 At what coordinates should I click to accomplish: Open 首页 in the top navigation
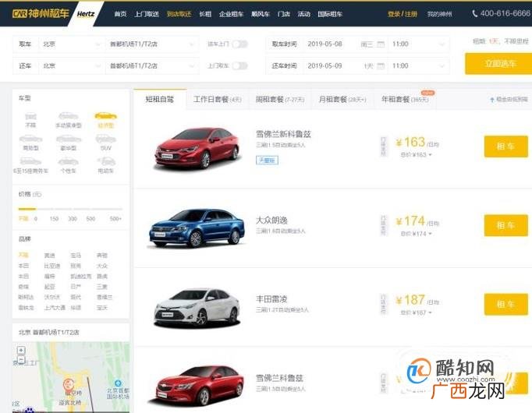pos(120,14)
